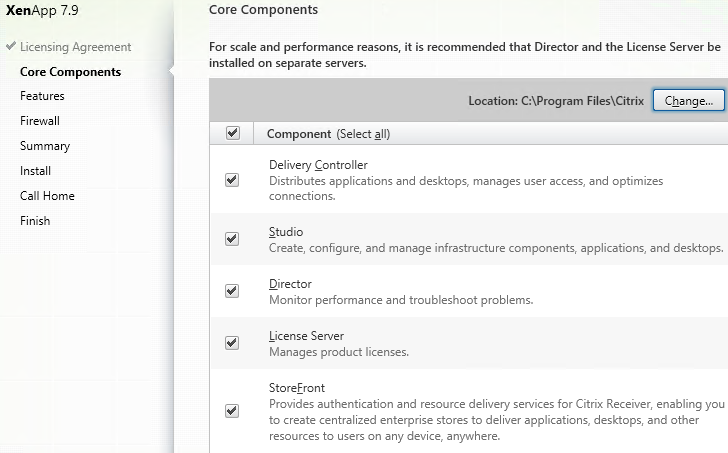This screenshot has height=453, width=728.
Task: Go to the Finish step
Action: [35, 221]
